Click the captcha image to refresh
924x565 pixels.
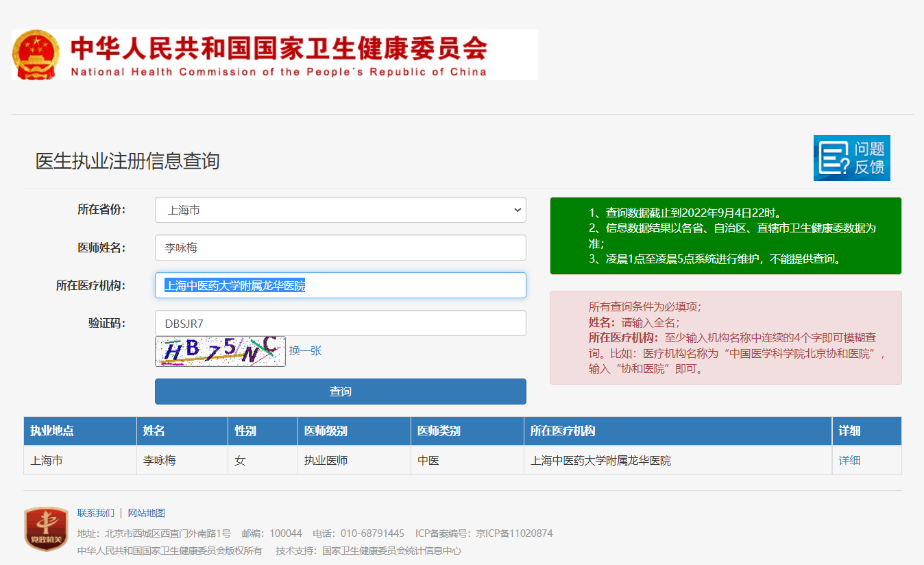(220, 351)
